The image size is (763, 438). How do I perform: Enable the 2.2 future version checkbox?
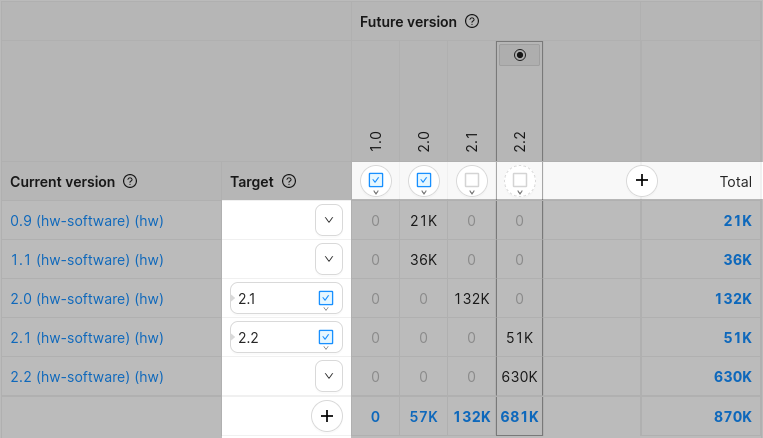tap(520, 181)
